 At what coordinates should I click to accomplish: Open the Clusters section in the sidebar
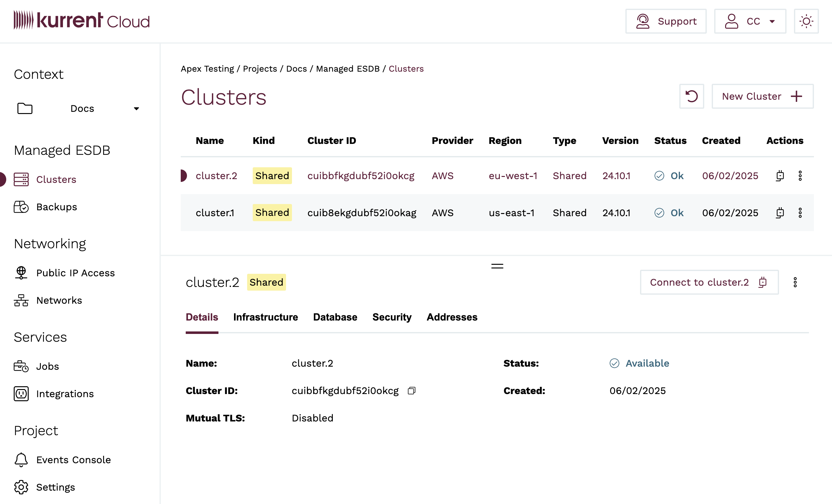tap(56, 179)
